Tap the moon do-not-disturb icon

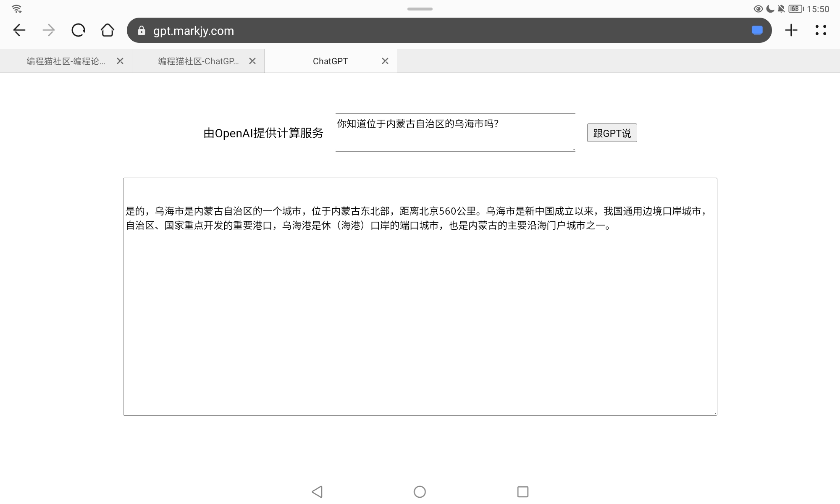770,9
